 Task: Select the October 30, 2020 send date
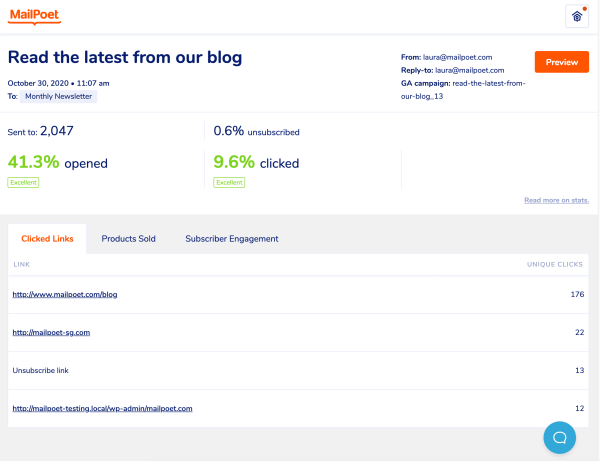click(x=59, y=83)
